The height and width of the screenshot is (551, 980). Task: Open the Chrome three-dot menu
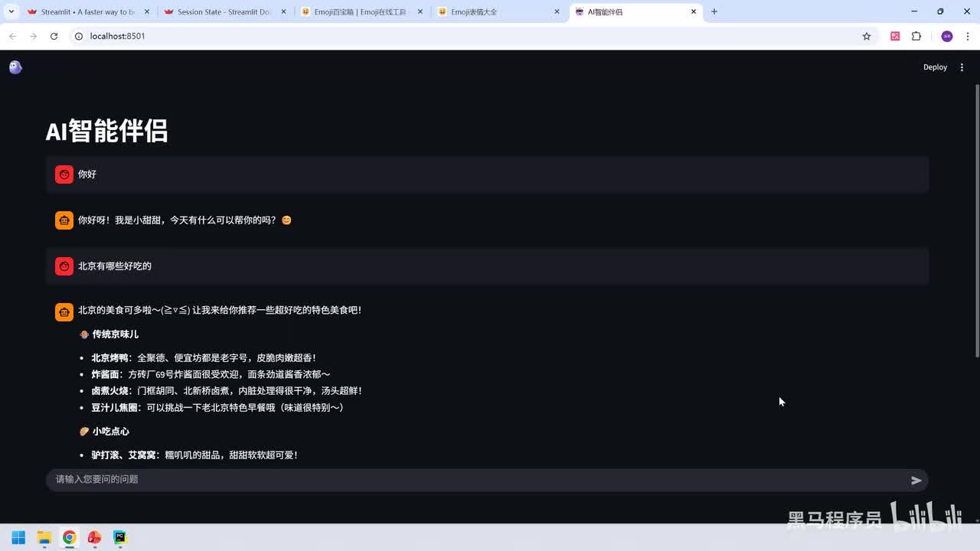[x=968, y=36]
